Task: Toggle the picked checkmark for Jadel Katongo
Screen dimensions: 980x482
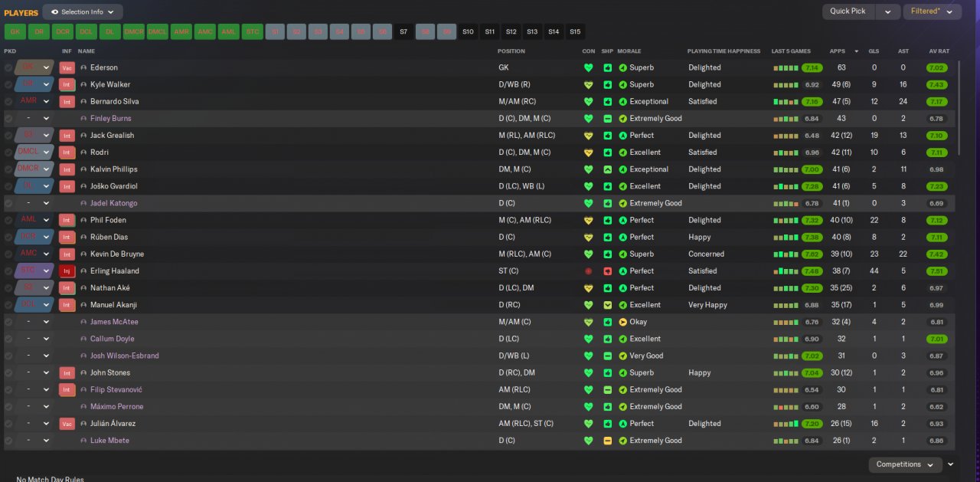Action: (8, 203)
